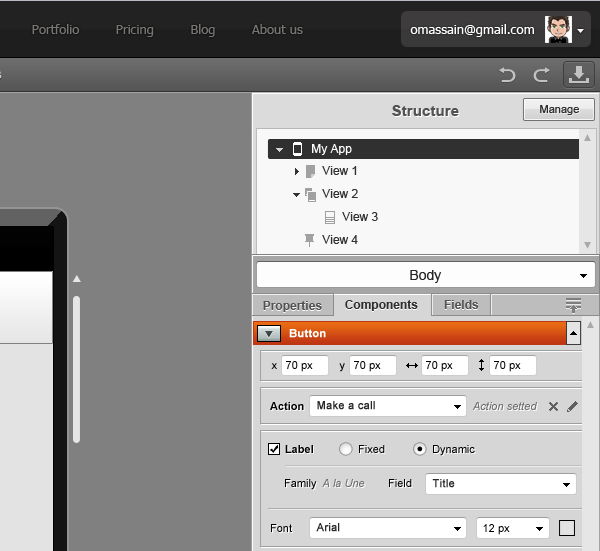This screenshot has height=551, width=600.
Task: Collapse the Button component panel
Action: coord(269,333)
